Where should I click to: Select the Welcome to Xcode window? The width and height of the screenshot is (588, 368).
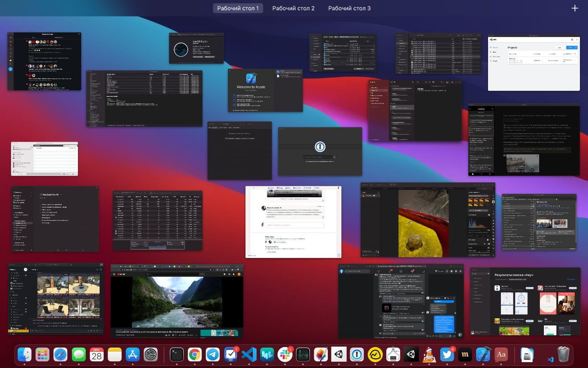(x=265, y=90)
